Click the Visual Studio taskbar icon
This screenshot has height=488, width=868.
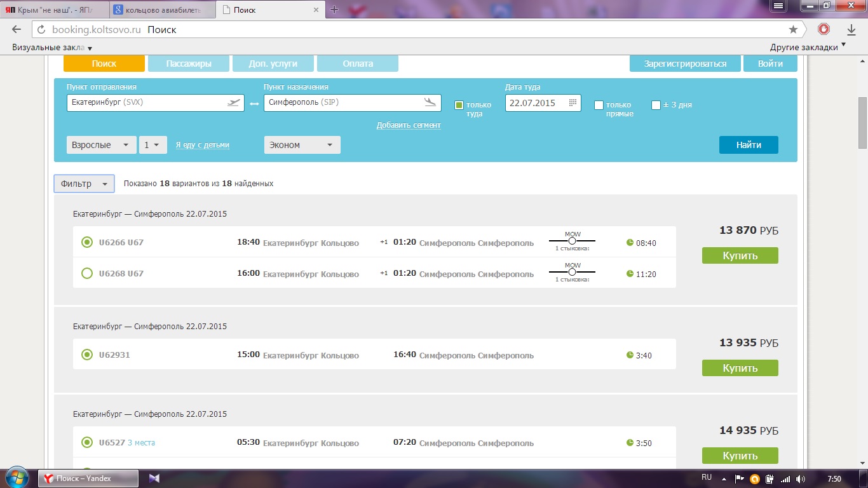(154, 478)
